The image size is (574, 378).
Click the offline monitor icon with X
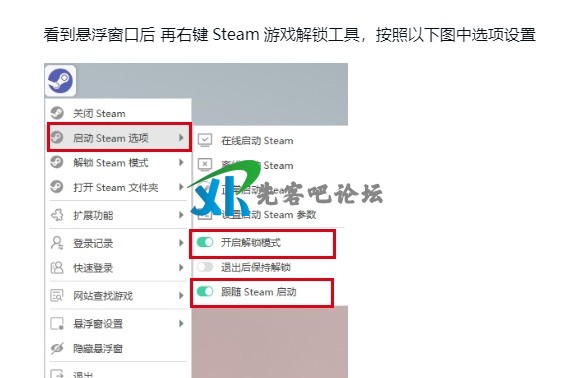click(205, 165)
